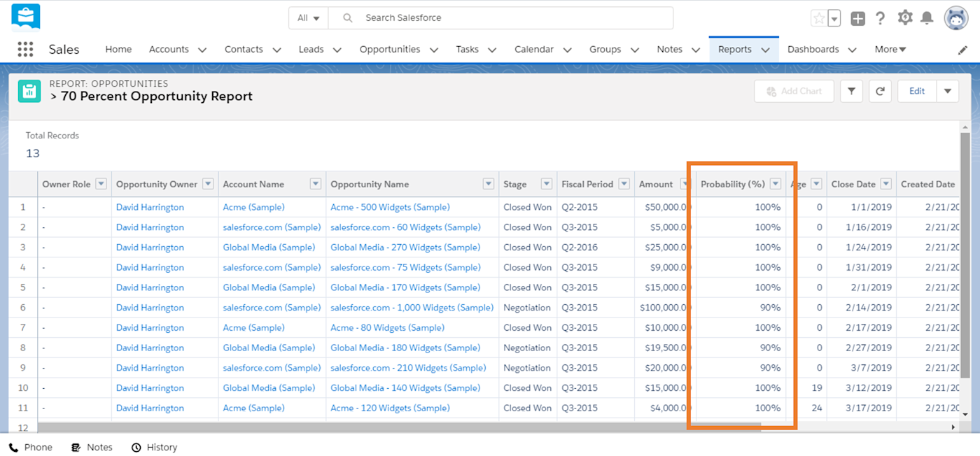Open the App Launcher grid icon
This screenshot has height=456, width=980.
tap(25, 49)
